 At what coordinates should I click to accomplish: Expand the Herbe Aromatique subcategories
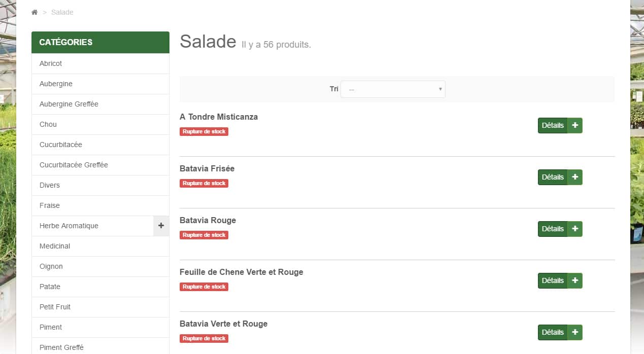(x=161, y=226)
